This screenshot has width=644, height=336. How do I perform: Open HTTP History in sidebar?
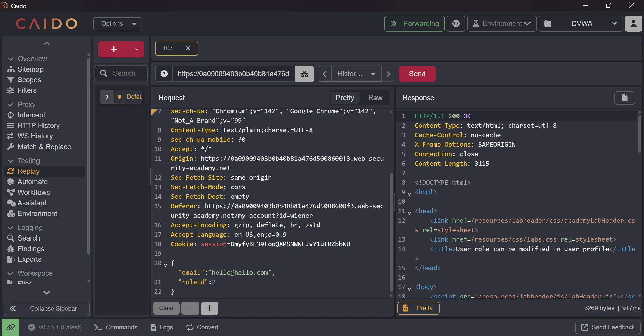38,125
